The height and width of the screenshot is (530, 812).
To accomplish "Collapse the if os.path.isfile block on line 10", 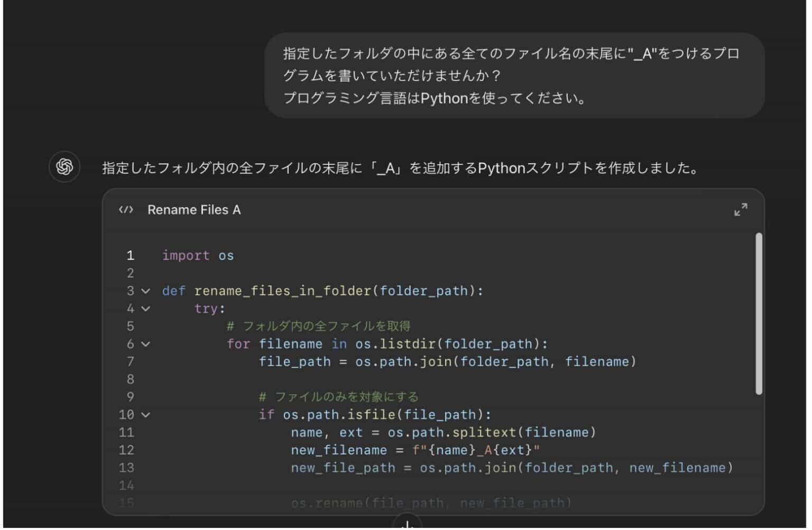I will 146,415.
